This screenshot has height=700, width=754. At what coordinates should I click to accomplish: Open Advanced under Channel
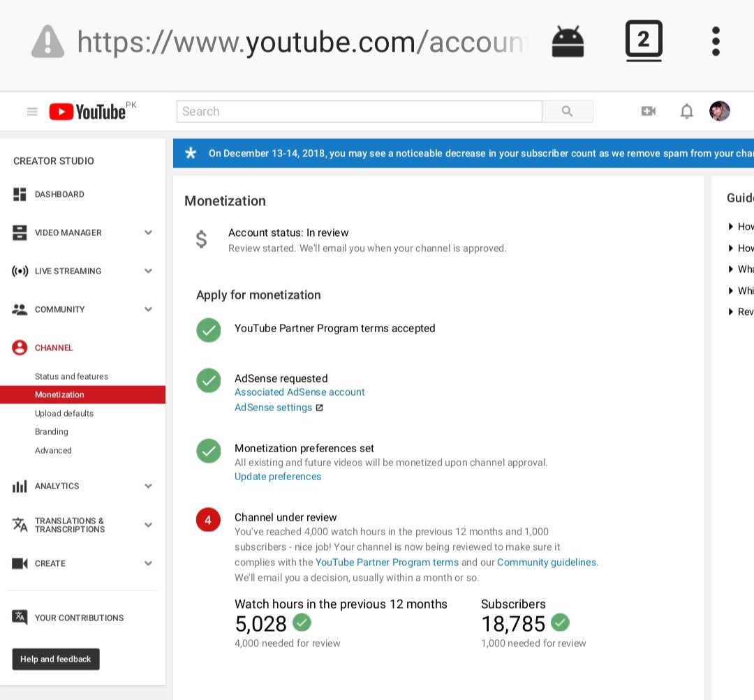[53, 450]
